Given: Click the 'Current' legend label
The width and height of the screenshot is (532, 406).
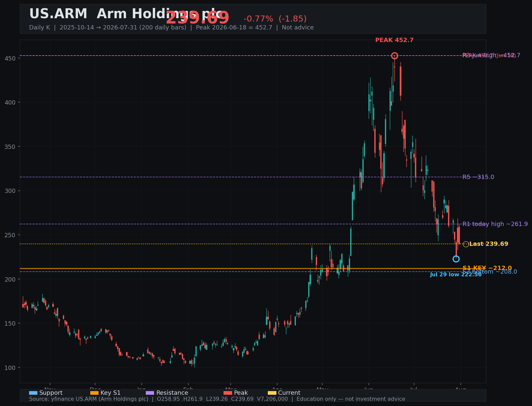Looking at the screenshot, I should click(x=289, y=393).
